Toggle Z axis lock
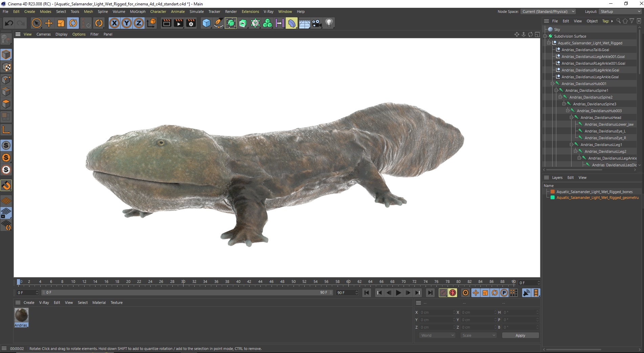This screenshot has width=644, height=353. pyautogui.click(x=139, y=23)
